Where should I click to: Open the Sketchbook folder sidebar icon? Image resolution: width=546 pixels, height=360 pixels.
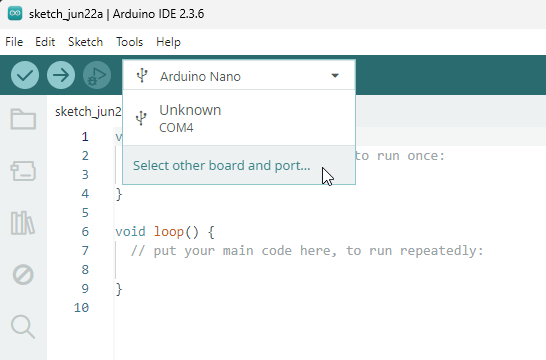coord(23,119)
